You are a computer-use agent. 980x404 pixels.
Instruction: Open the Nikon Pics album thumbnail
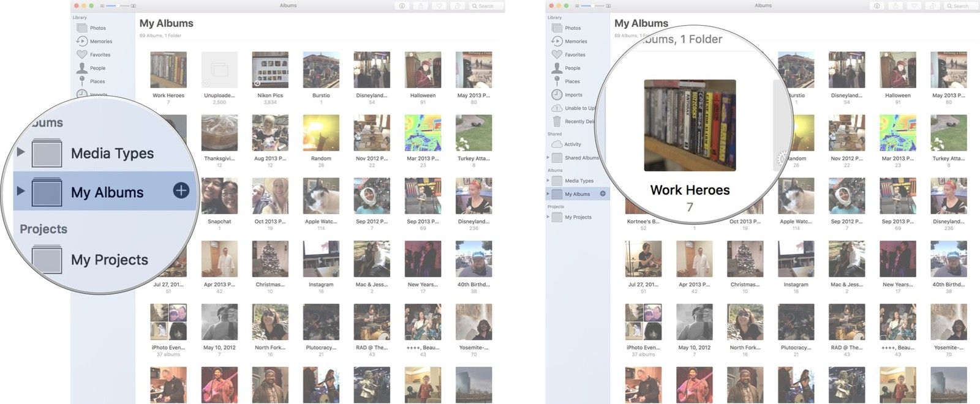coord(270,70)
